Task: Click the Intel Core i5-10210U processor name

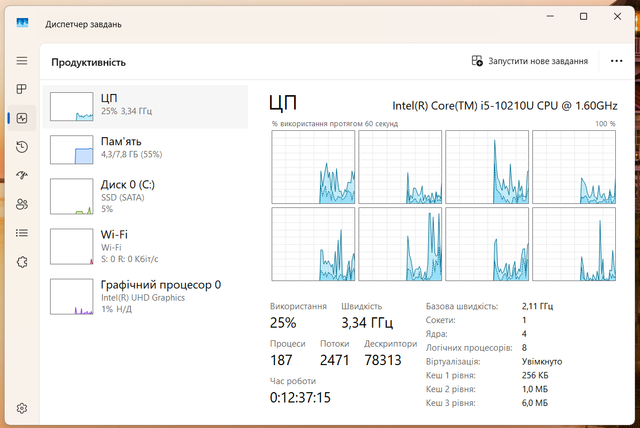Action: pos(504,106)
